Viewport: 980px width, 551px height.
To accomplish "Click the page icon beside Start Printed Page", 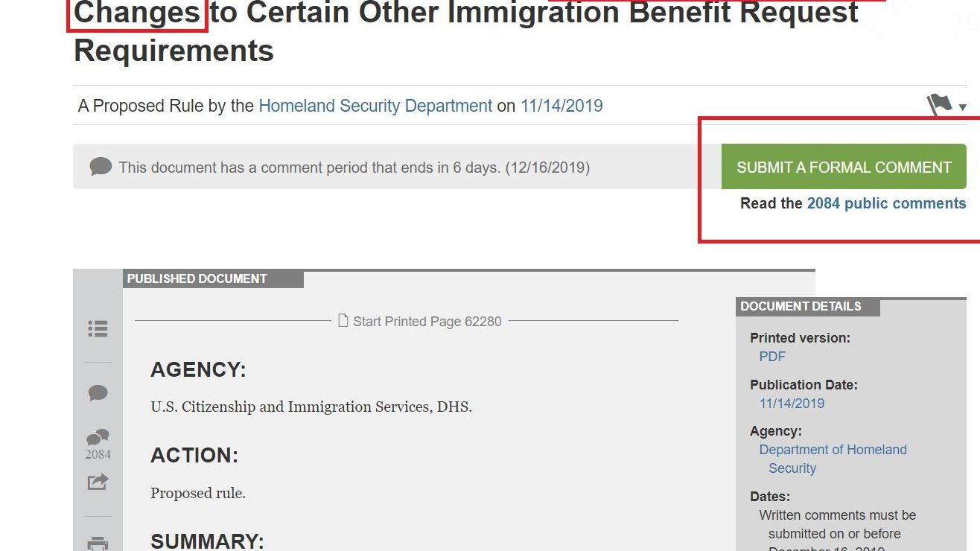I will point(343,321).
